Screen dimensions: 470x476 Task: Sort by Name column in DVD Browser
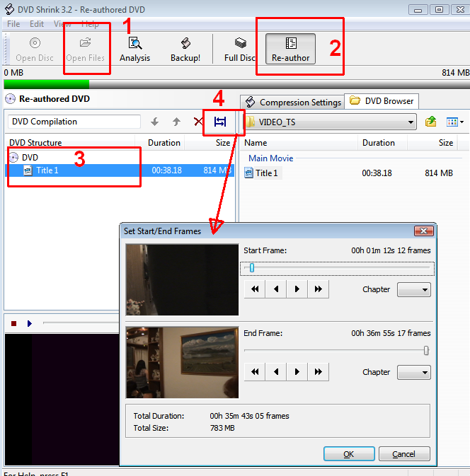tap(299, 143)
